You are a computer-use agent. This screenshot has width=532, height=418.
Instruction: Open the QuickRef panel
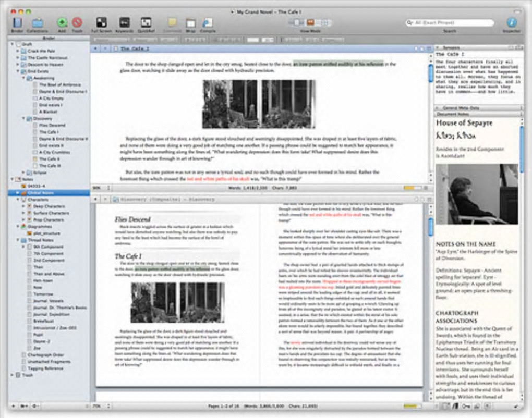(146, 22)
